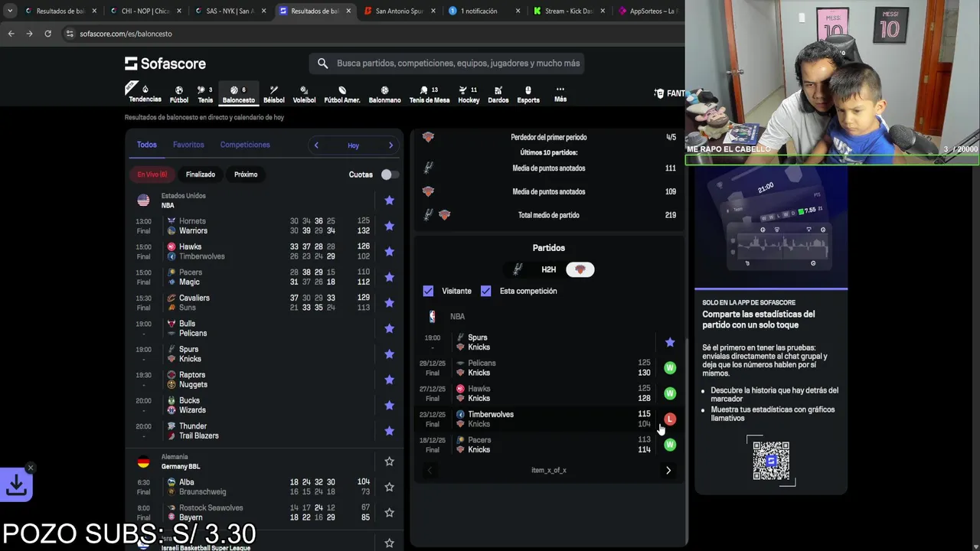The image size is (980, 551).
Task: Select the Voleibol sport icon
Action: pos(304,94)
